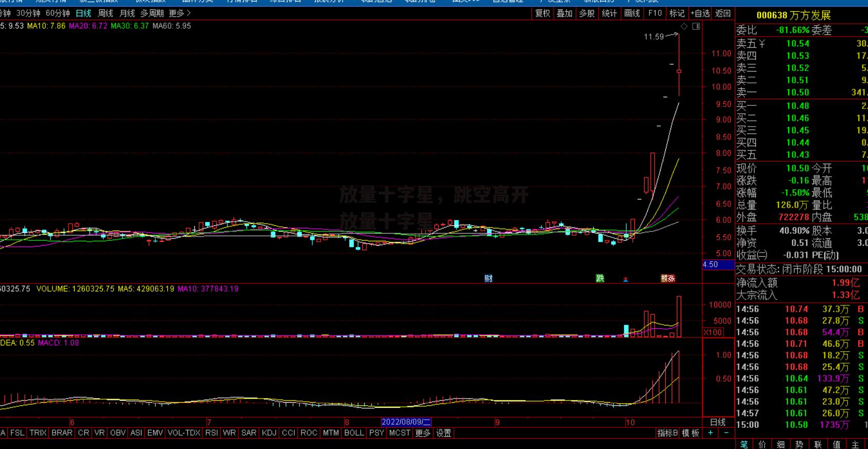
Task: Click the 财 marker on chart
Action: [x=488, y=278]
